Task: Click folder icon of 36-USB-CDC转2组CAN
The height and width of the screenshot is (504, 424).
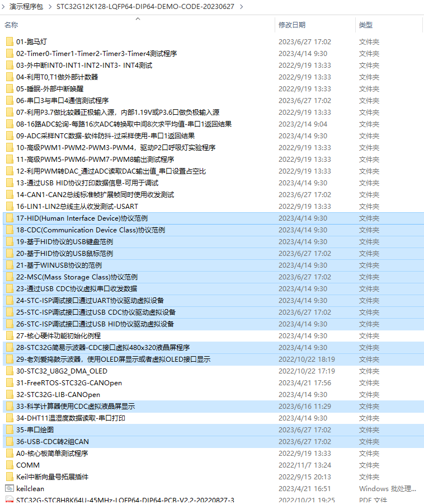Action: pos(10,442)
